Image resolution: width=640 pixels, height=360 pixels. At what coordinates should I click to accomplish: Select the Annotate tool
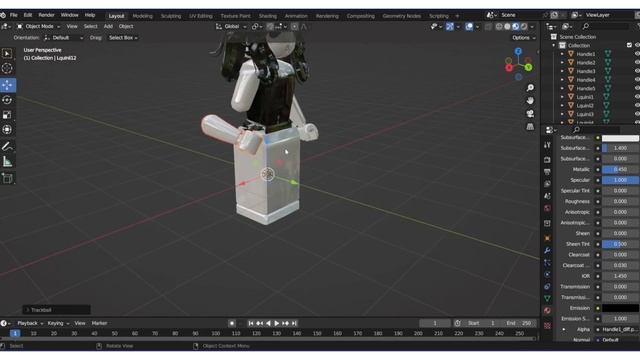pos(7,146)
